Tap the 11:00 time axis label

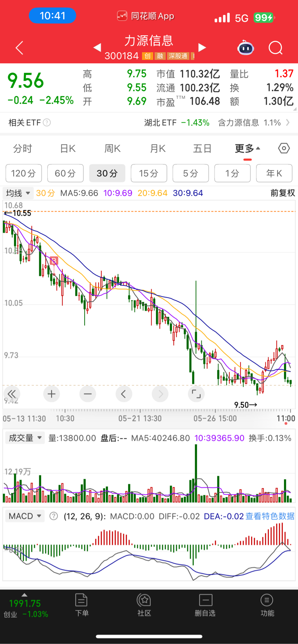(x=286, y=418)
